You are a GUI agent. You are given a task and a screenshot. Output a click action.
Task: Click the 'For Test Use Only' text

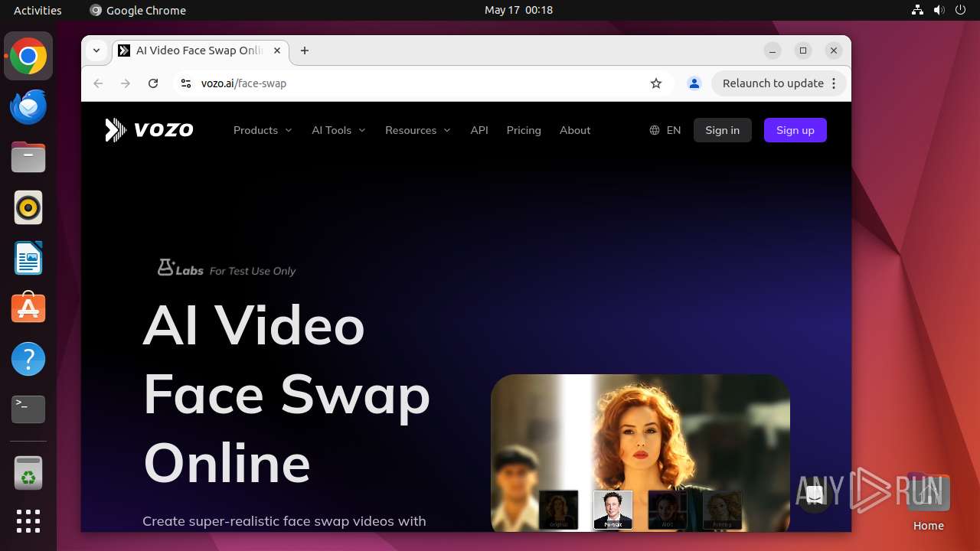point(253,271)
